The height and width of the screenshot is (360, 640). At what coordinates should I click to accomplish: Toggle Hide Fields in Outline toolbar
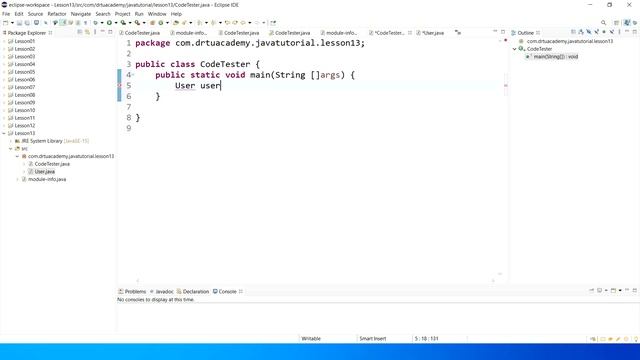pos(589,32)
